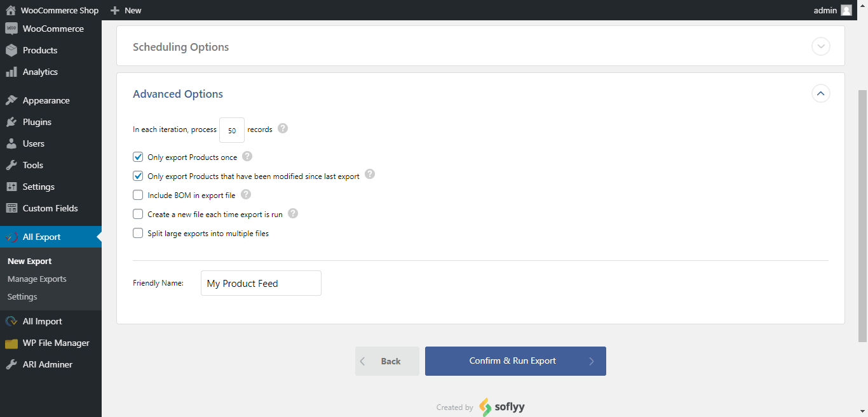Click the Back button
Screen dimensions: 868x417
[x=387, y=361]
